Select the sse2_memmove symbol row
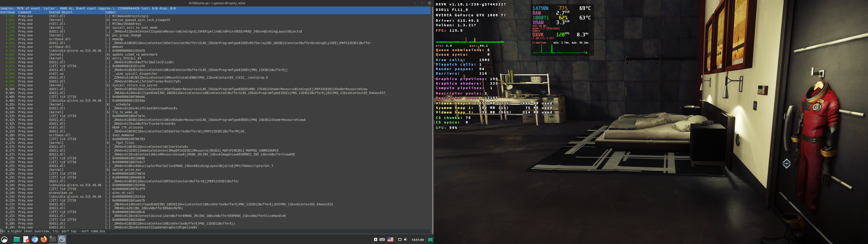 click(216, 135)
